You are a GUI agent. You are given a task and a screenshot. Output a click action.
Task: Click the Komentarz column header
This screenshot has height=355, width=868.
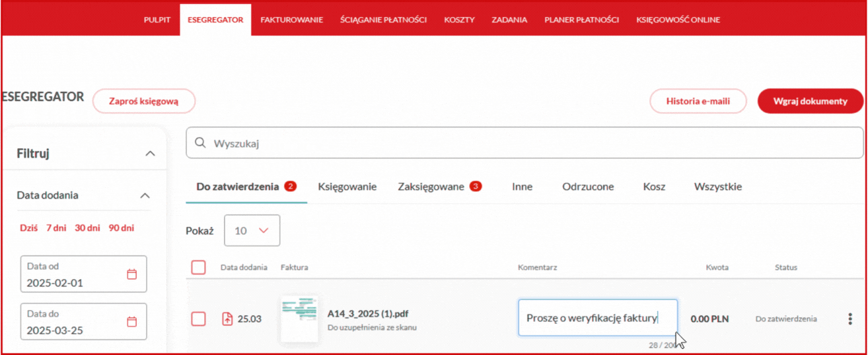pos(538,267)
